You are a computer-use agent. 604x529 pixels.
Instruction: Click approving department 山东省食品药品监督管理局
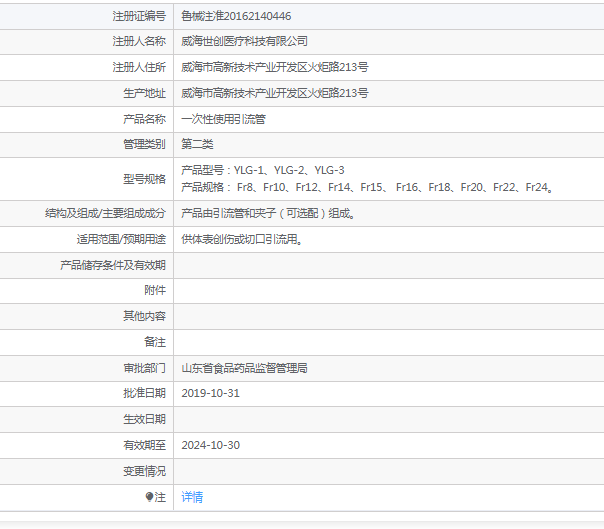244,368
